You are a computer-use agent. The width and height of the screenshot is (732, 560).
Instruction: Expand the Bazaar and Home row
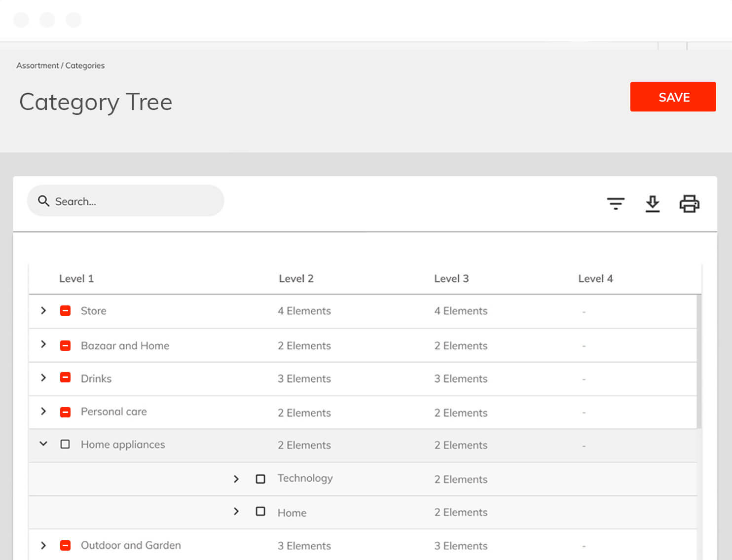tap(43, 344)
